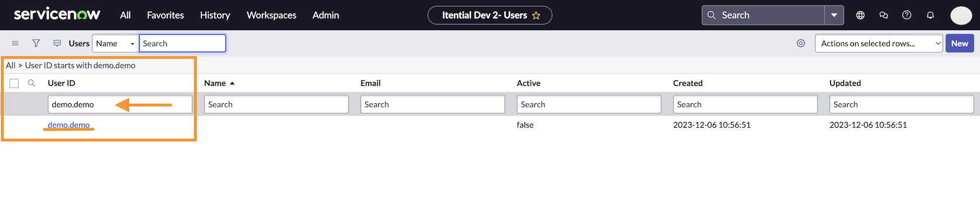Viewport: 980px width, 213px height.
Task: Sort by Email column header
Action: 370,83
